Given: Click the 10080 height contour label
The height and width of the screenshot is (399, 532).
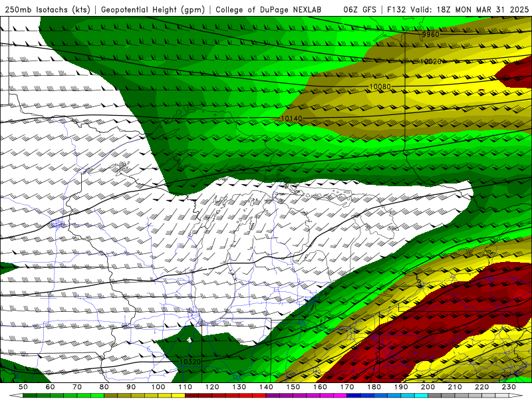Looking at the screenshot, I should pyautogui.click(x=380, y=87).
